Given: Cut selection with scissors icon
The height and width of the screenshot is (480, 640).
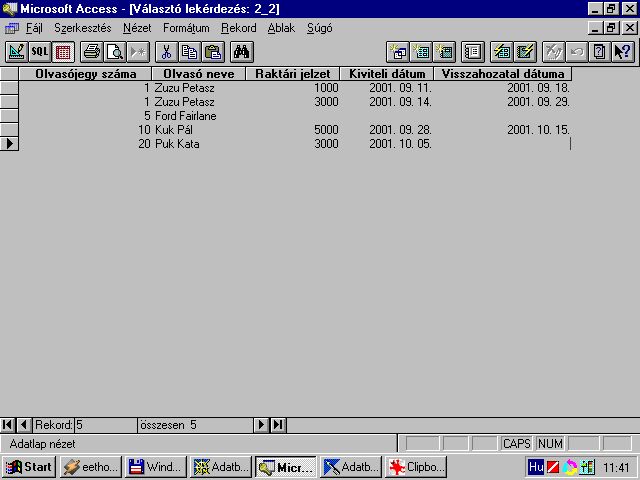Looking at the screenshot, I should [167, 52].
